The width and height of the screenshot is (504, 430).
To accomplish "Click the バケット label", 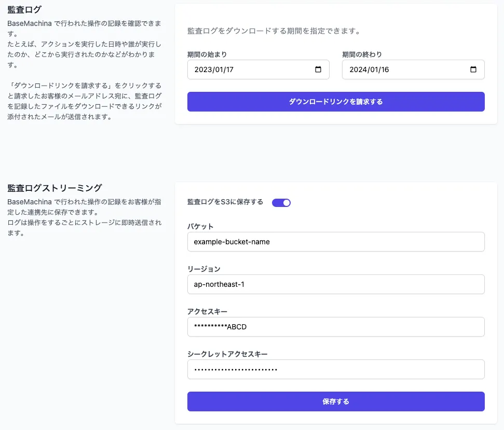I will [x=200, y=226].
